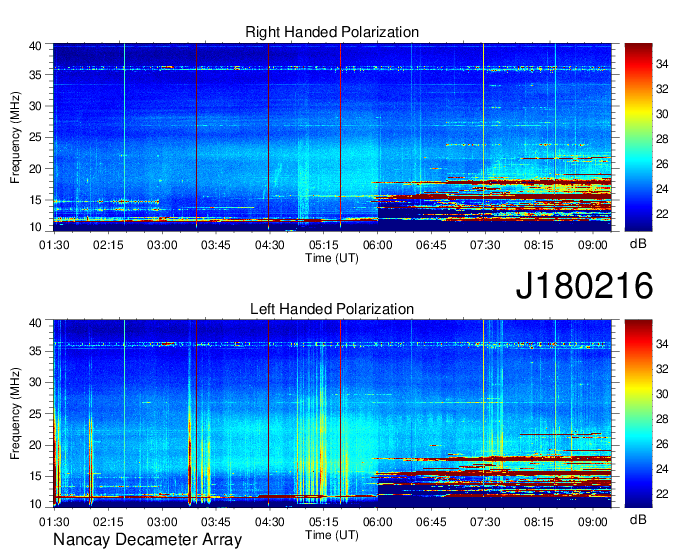Viewport: 680px width, 552px height.
Task: Click the '30' frequency tick on the bottom plot
Action: point(35,382)
